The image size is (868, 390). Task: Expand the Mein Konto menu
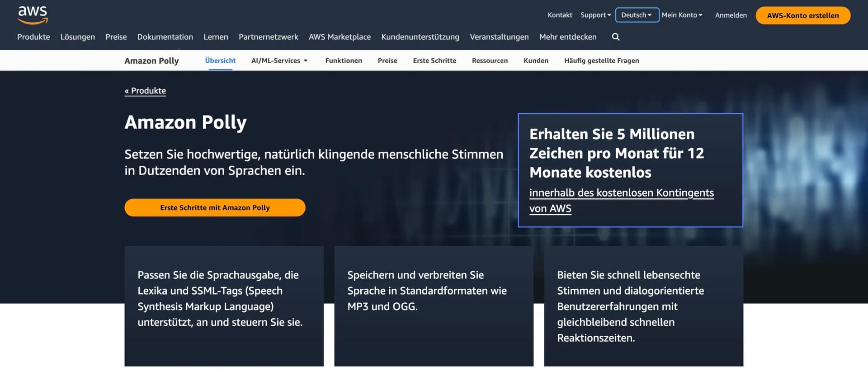point(682,15)
